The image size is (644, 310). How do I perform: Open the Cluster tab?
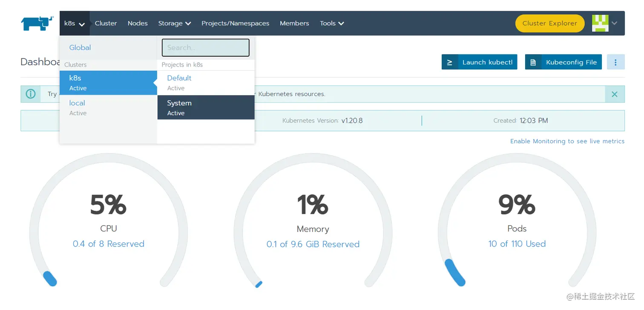tap(106, 23)
